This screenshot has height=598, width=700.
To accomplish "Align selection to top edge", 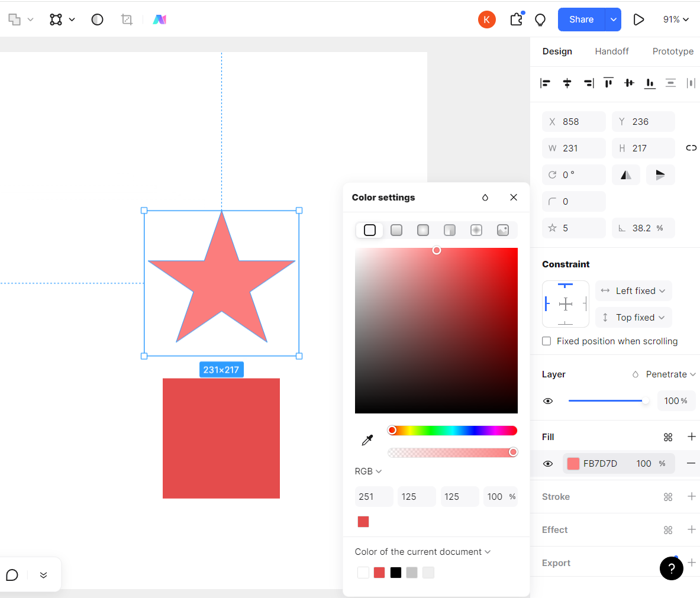I will 608,83.
